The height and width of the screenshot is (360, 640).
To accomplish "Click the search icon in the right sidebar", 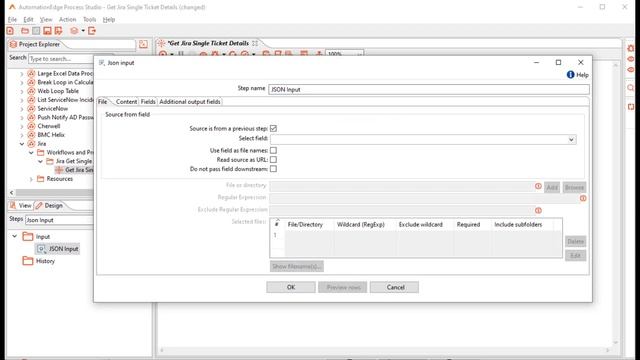I will (631, 88).
